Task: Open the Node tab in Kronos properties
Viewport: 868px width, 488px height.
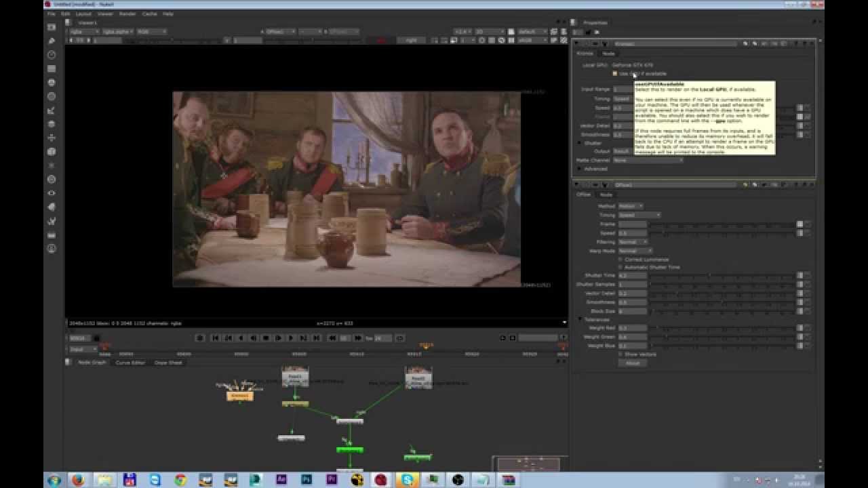Action: [609, 54]
